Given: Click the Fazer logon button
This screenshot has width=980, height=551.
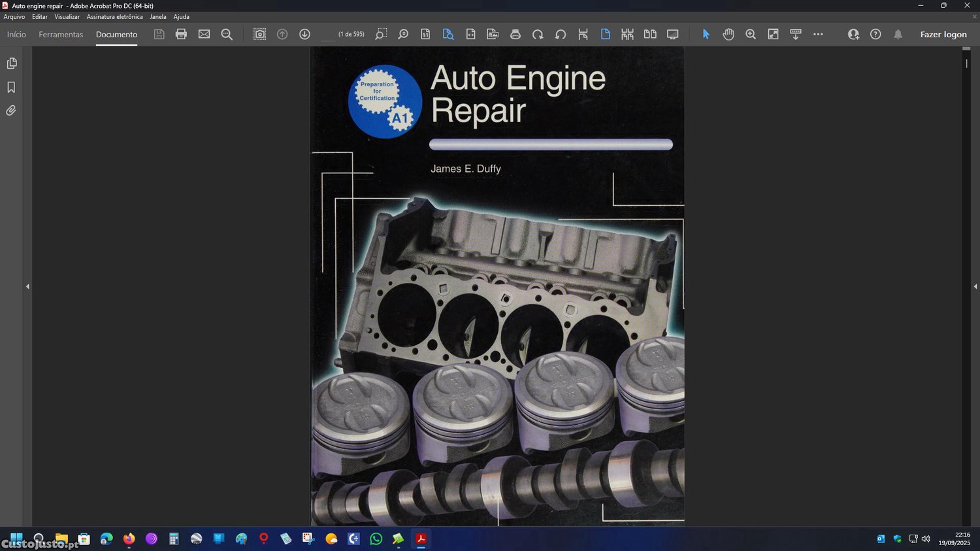Looking at the screenshot, I should click(943, 35).
